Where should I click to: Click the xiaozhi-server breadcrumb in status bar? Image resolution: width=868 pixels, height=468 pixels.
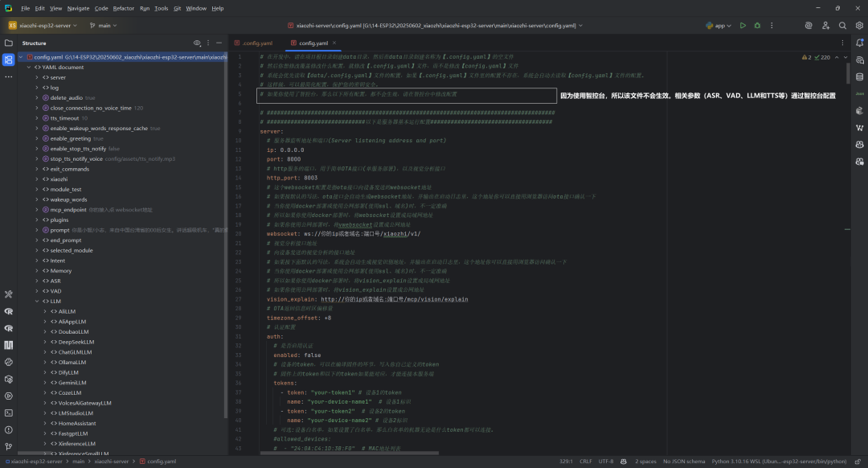tap(111, 462)
